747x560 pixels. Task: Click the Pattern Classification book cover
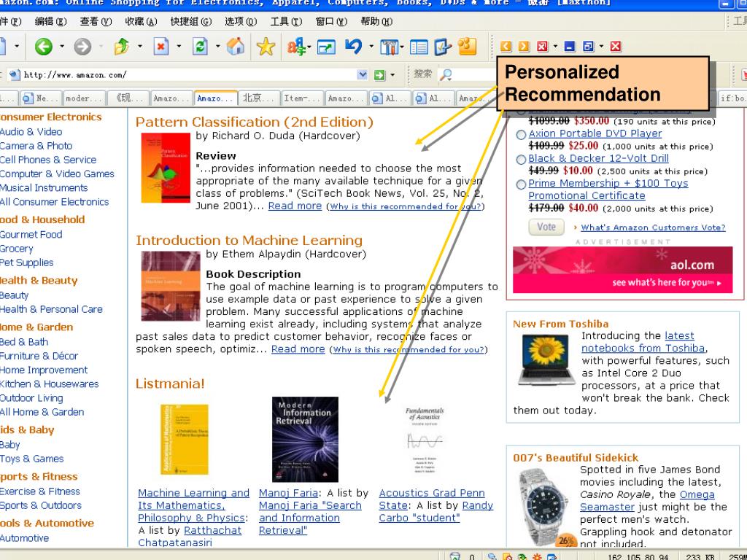(x=166, y=168)
